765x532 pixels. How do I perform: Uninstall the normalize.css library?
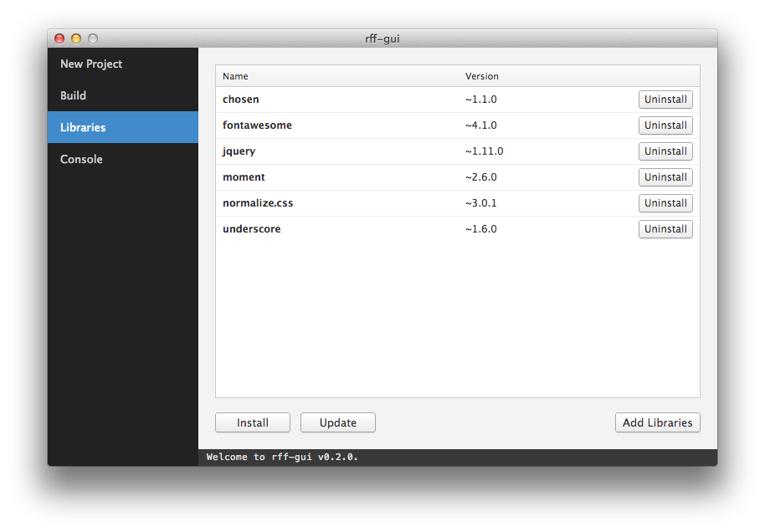pyautogui.click(x=665, y=203)
